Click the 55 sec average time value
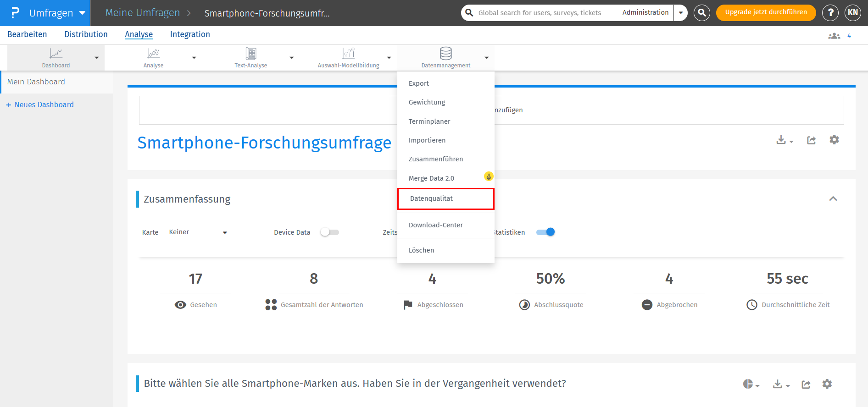Viewport: 868px width, 407px height. click(787, 279)
